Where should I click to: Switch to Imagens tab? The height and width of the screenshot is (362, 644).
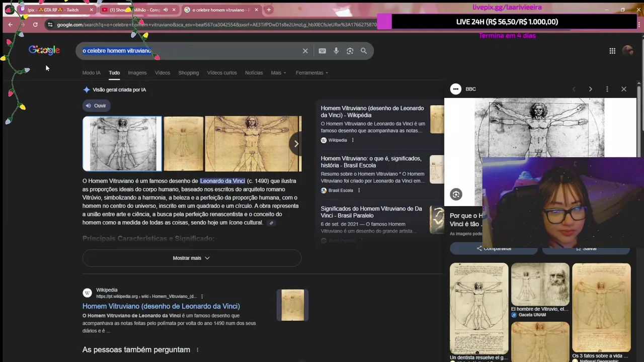coord(137,73)
